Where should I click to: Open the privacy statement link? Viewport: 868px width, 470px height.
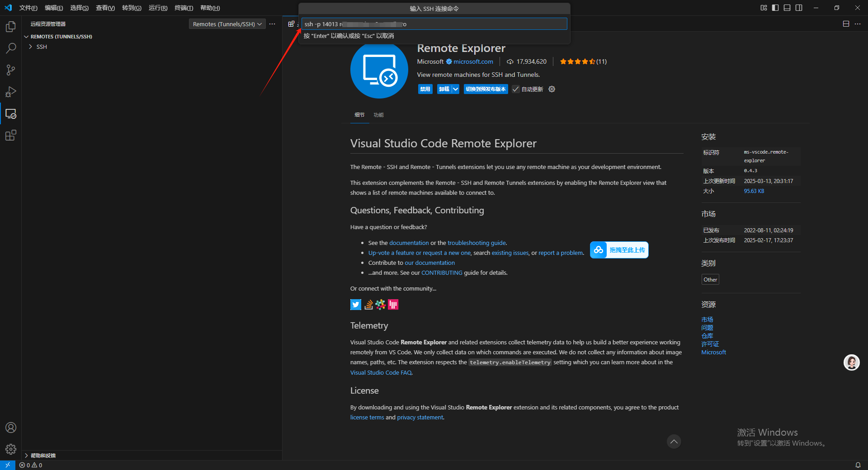click(x=420, y=418)
